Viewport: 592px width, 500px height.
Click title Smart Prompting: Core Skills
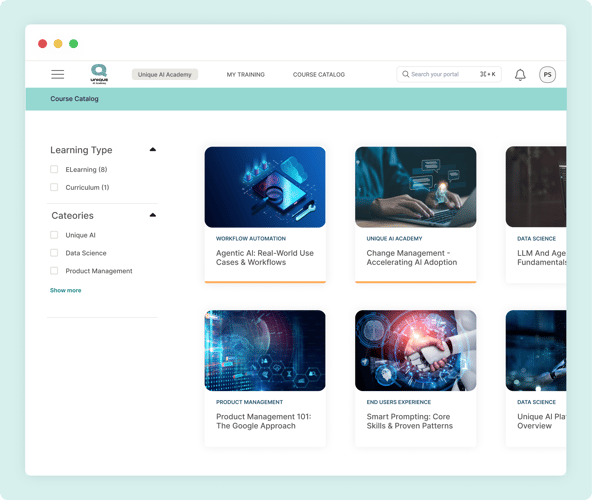(x=409, y=421)
